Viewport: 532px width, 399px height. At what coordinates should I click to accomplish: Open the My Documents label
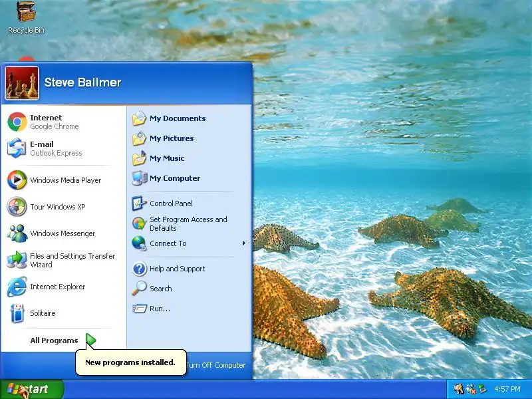pos(178,118)
